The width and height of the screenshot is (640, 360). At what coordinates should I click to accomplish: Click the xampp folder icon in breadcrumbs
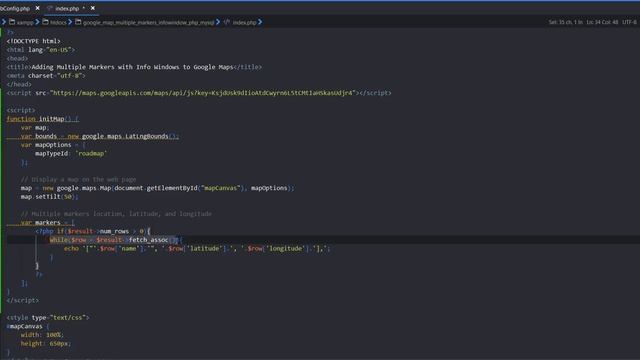click(x=12, y=22)
